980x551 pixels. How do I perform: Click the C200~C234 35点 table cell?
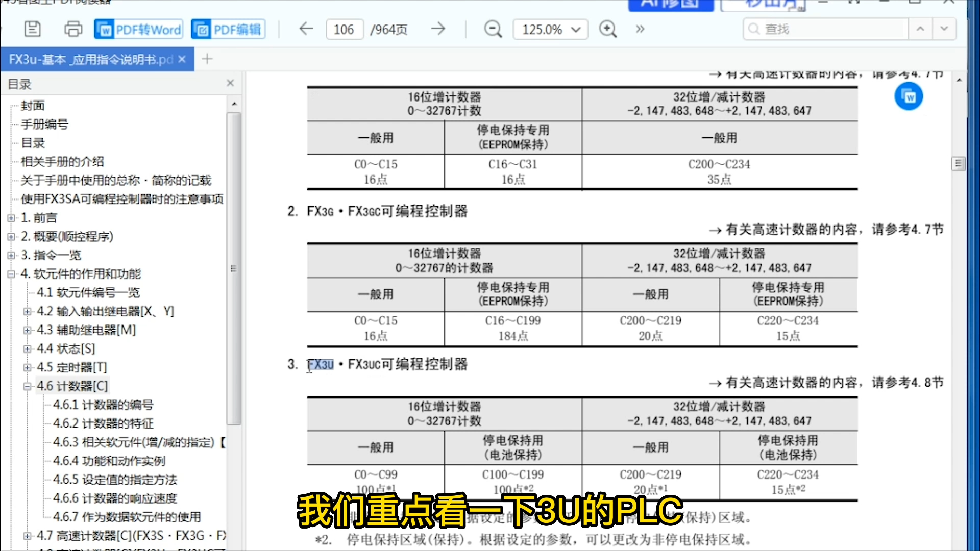pos(719,172)
